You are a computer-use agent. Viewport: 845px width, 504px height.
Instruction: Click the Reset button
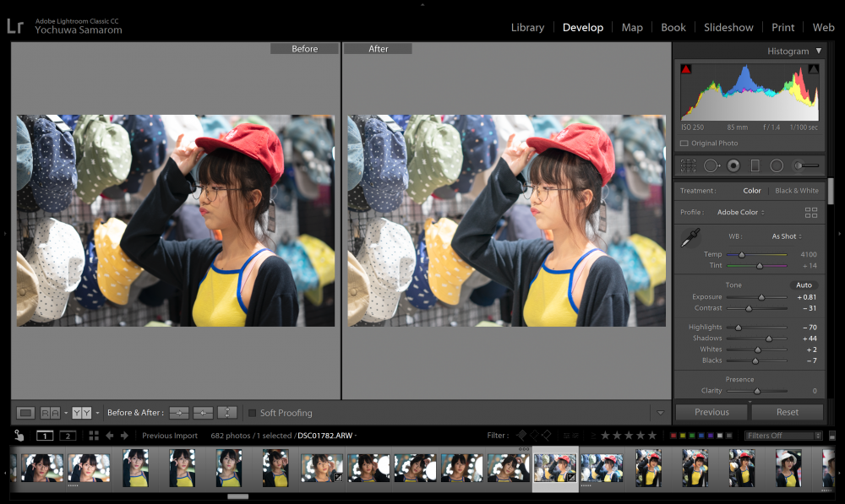[x=788, y=412]
